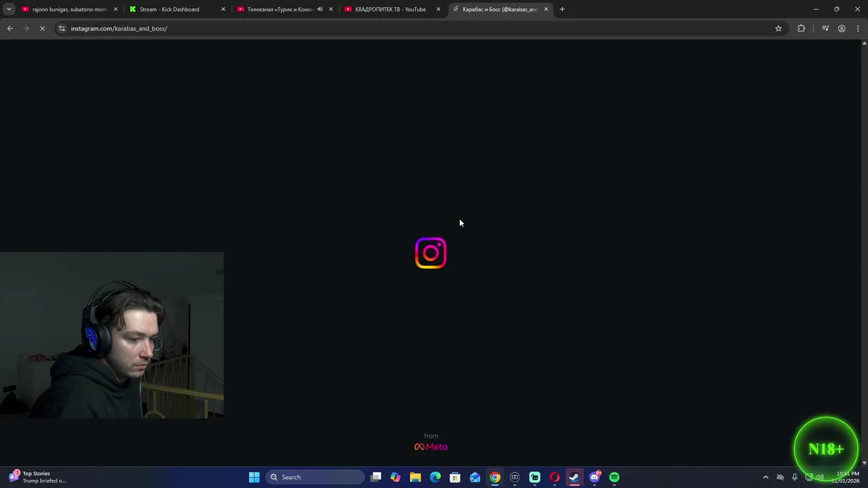Open the tab search dropdown arrow

point(9,9)
